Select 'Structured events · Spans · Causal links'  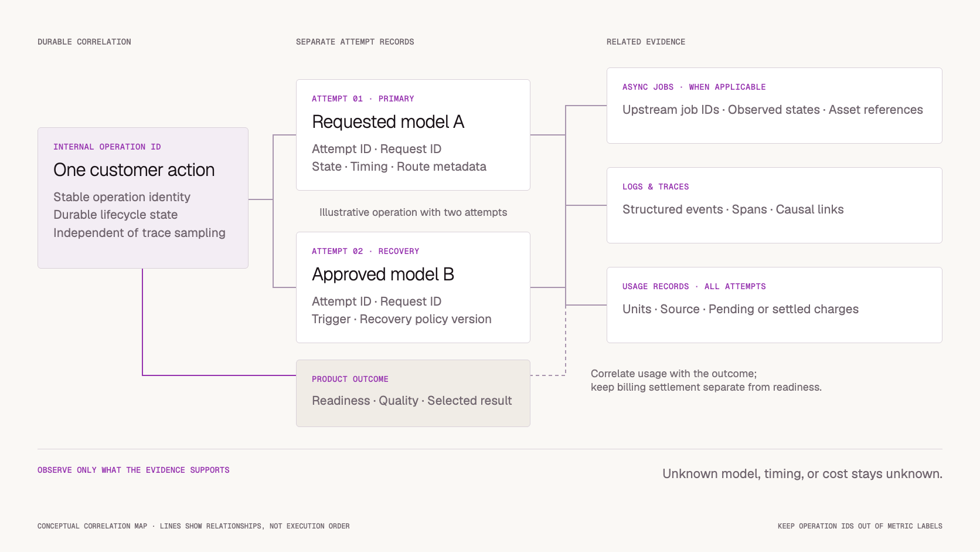pos(733,209)
